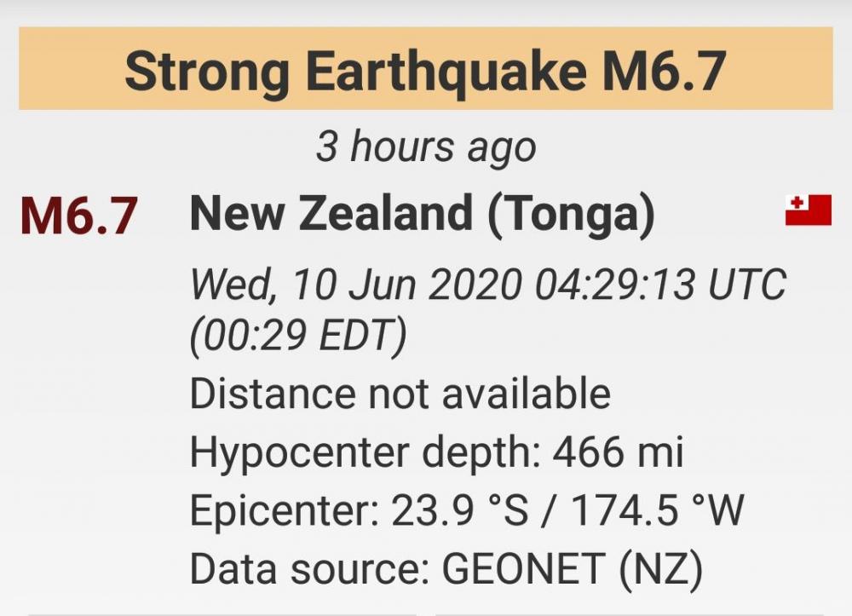Click the "3 hours ago" timestamp

coord(426,147)
